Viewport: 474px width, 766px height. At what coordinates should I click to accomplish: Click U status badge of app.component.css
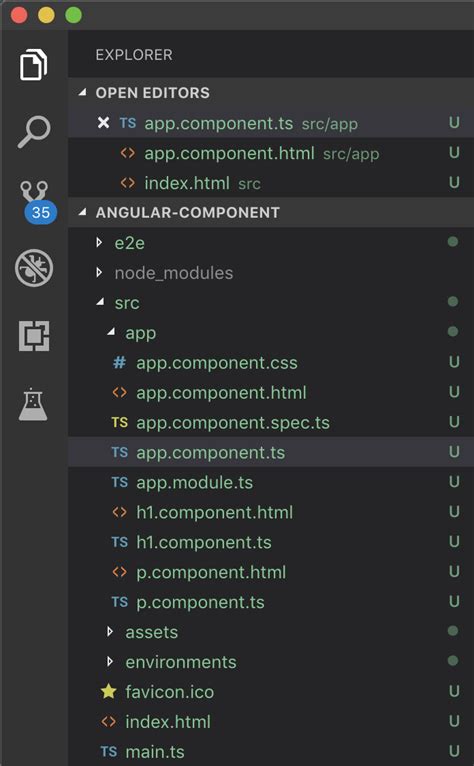point(454,362)
